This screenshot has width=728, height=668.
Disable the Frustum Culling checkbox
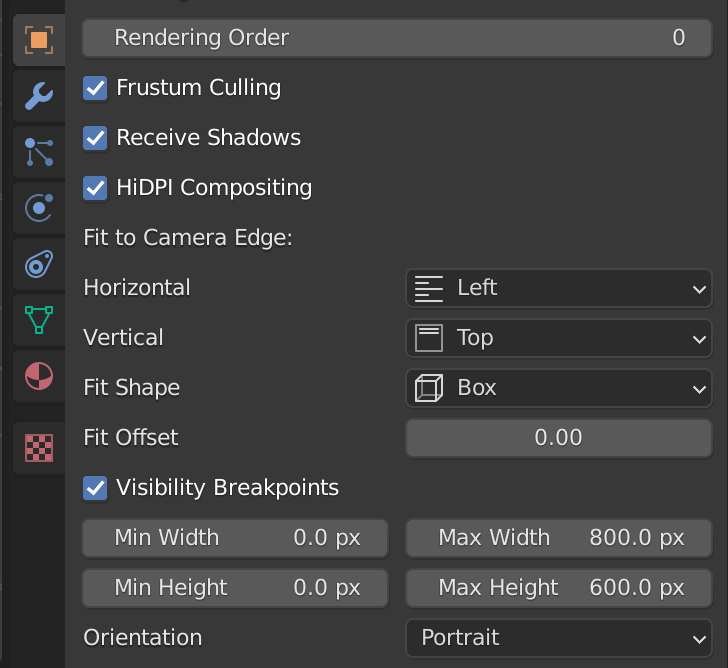pyautogui.click(x=95, y=88)
